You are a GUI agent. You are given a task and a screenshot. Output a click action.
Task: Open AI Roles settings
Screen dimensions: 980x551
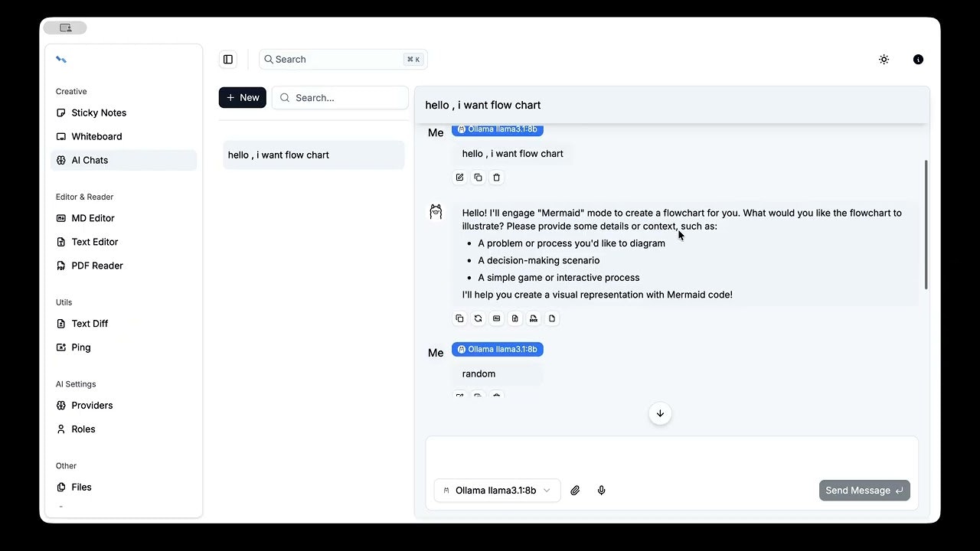123,429
